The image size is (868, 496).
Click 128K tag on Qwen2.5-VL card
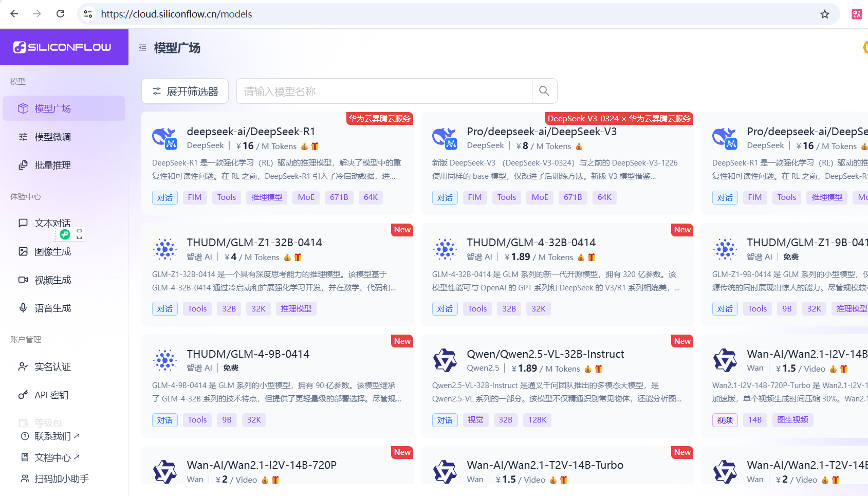click(538, 420)
